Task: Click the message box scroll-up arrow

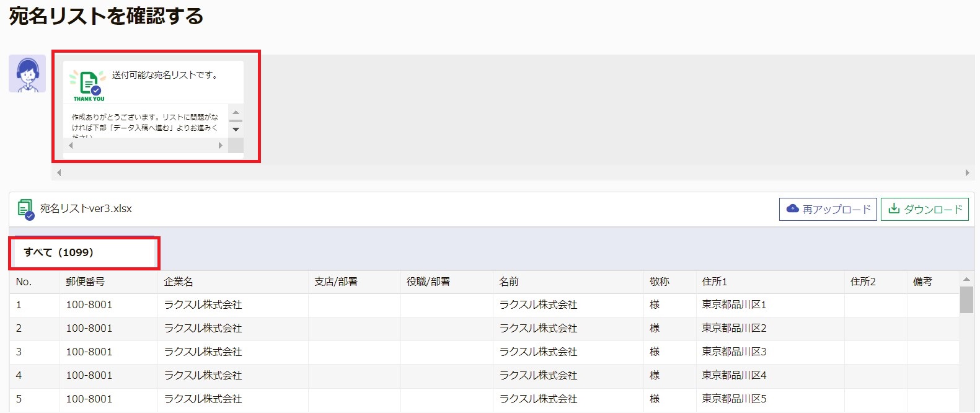Action: (236, 112)
